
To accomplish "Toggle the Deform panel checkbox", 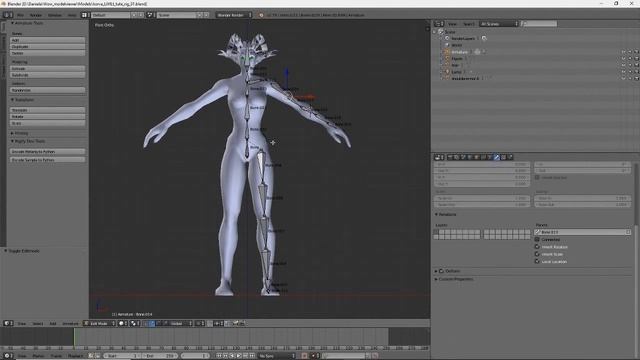I will click(441, 271).
